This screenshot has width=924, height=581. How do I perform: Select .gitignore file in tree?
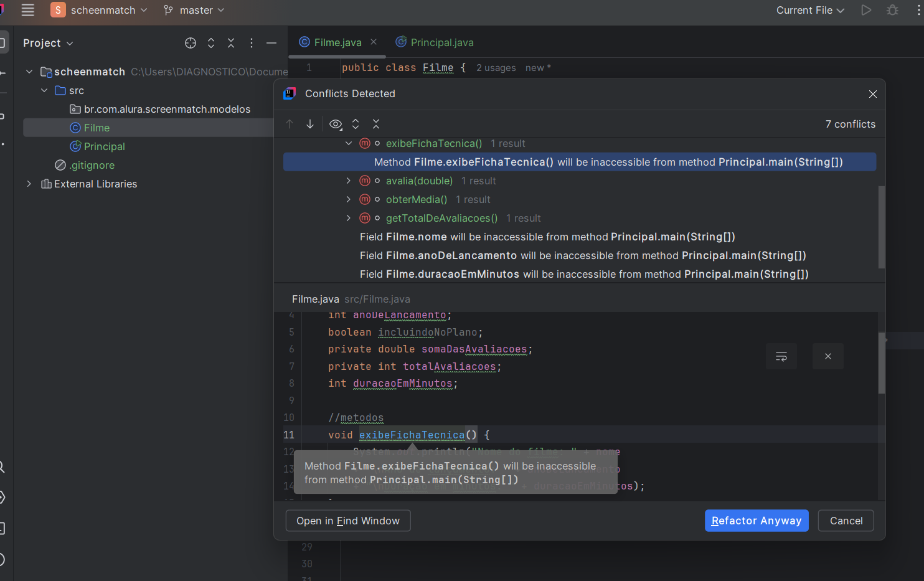pos(85,165)
